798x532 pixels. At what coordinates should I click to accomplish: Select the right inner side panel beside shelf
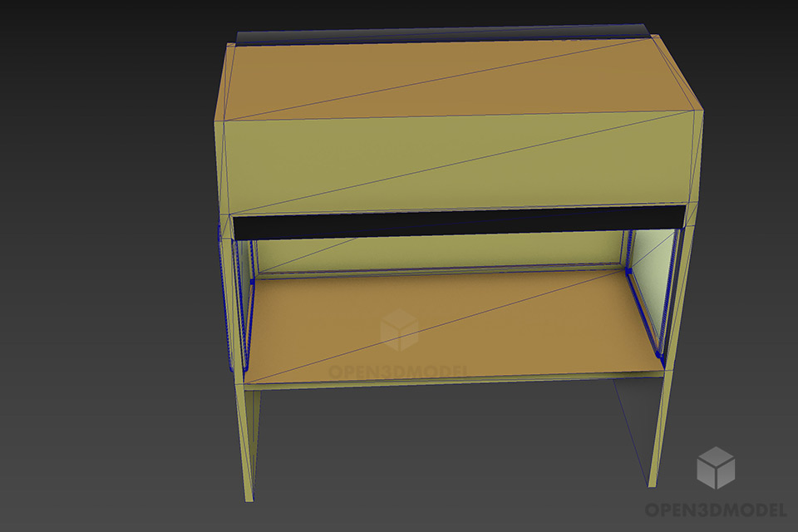point(650,287)
